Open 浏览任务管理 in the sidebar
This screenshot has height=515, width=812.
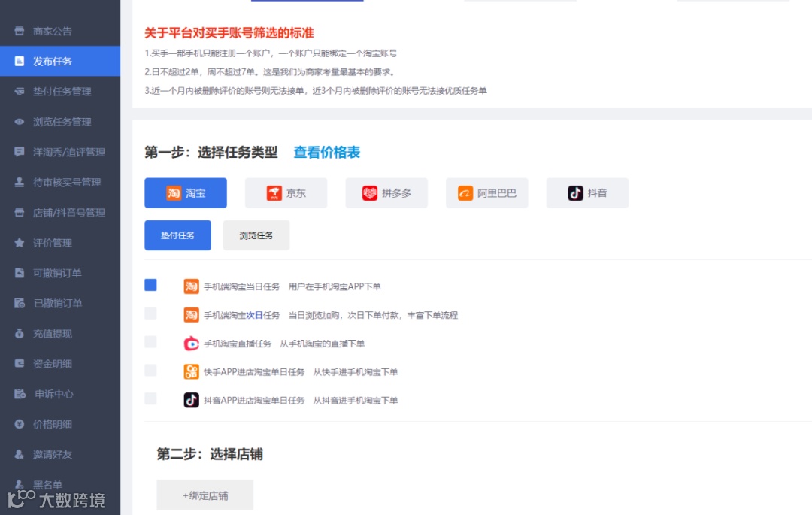click(x=60, y=122)
